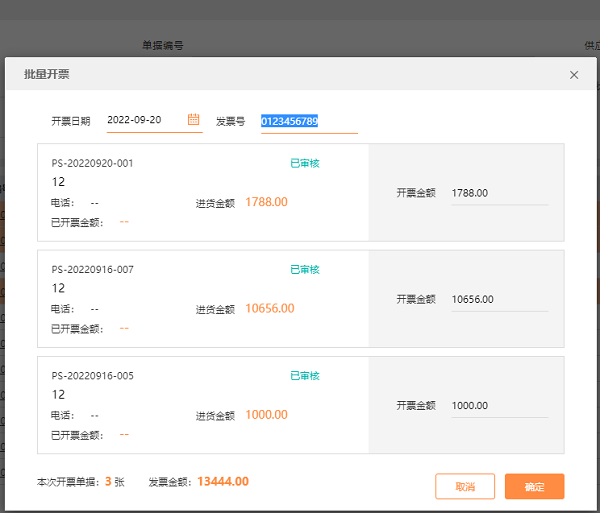Edit 开票金额 field showing 10656.00
Viewport: 600px width, 513px height.
pyautogui.click(x=498, y=299)
